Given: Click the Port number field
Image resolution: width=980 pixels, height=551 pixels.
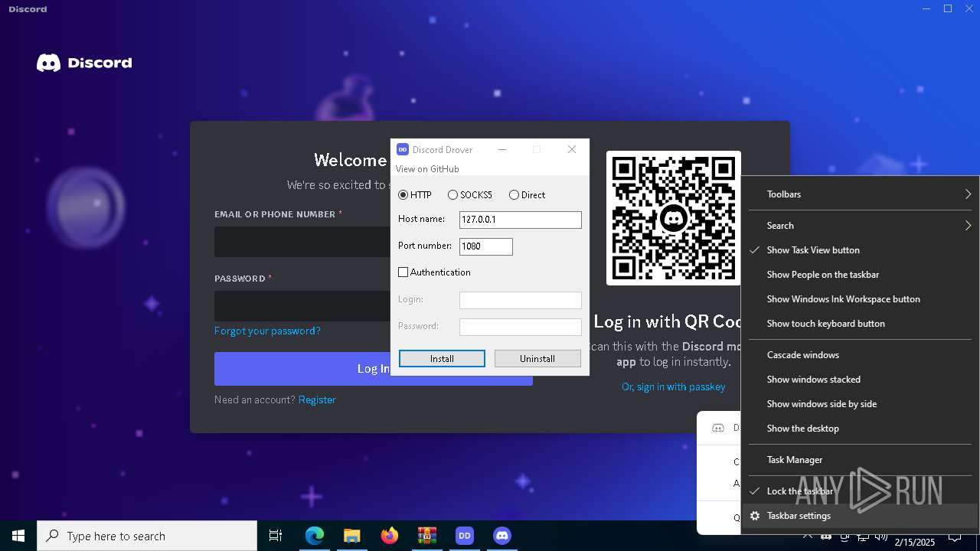Looking at the screenshot, I should click(486, 246).
